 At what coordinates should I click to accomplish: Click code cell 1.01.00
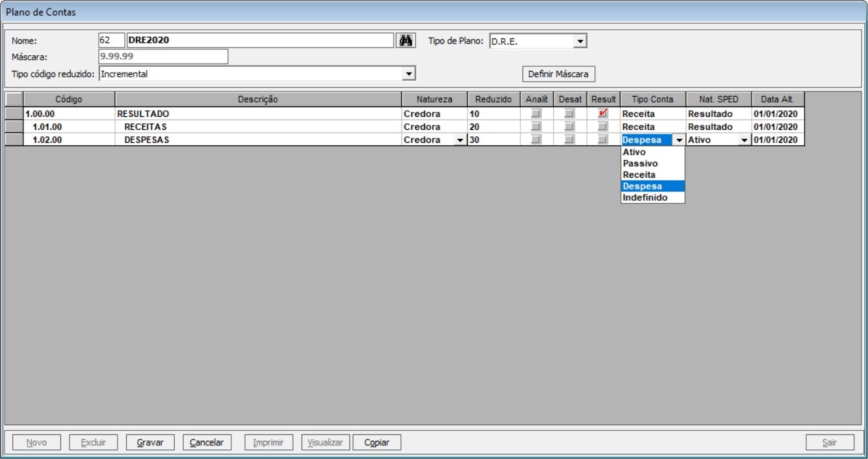click(69, 127)
